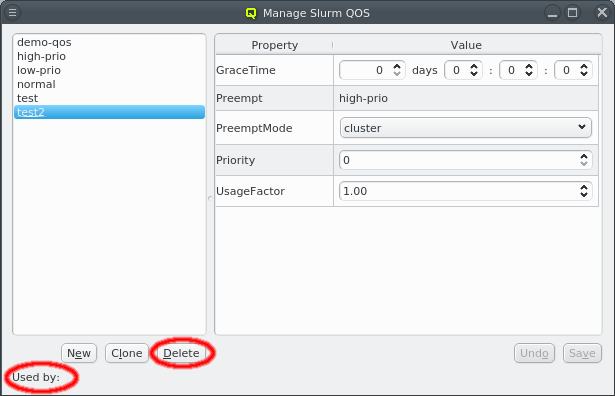
Task: Close the Manage Slurm QOS window
Action: pyautogui.click(x=602, y=13)
